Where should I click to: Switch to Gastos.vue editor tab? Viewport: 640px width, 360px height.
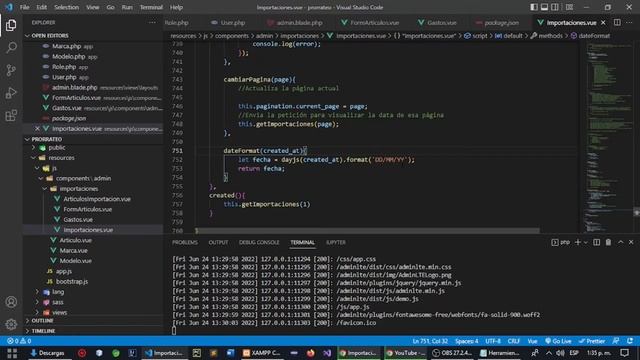pos(437,22)
